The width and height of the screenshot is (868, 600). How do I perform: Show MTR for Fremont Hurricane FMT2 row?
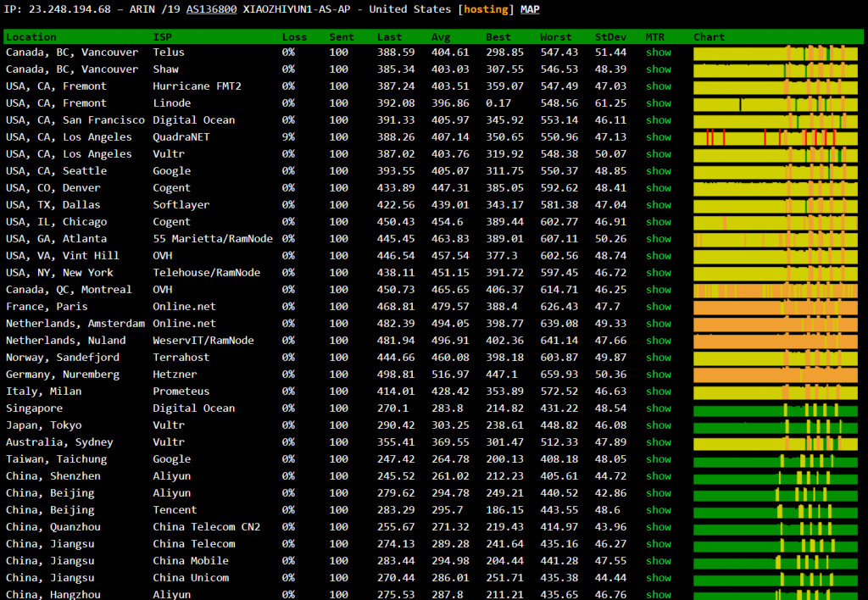point(658,86)
